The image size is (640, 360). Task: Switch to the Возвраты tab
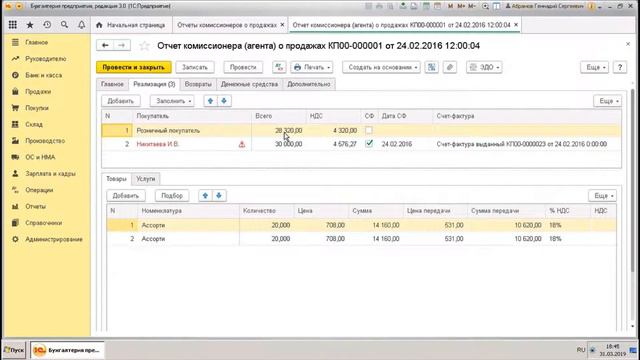[198, 84]
